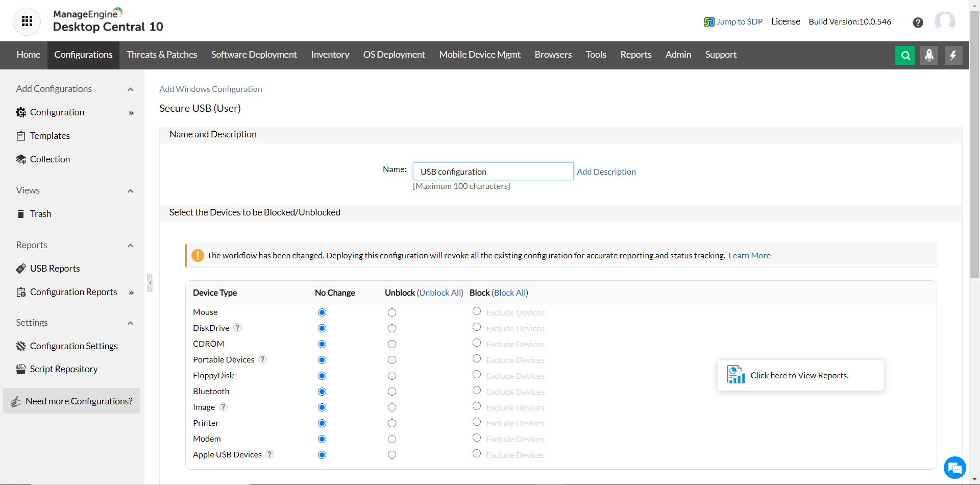
Task: Open USB Reports from the sidebar
Action: click(55, 268)
